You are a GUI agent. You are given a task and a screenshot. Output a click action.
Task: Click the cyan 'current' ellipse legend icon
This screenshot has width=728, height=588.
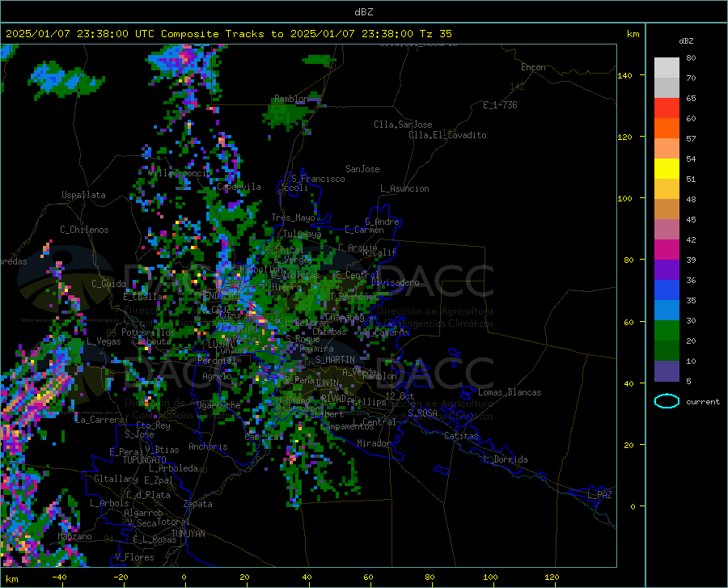pos(667,401)
